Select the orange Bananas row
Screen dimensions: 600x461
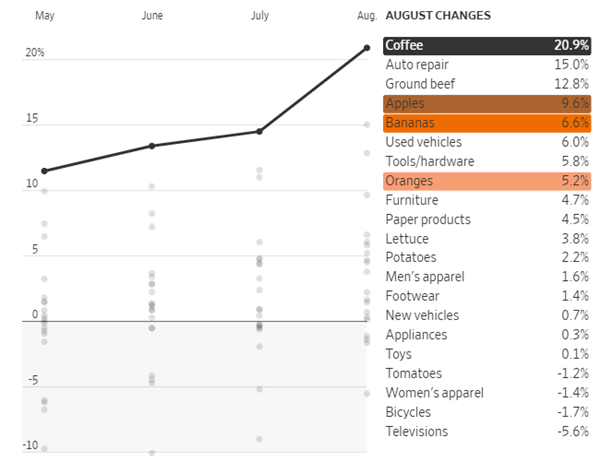(x=481, y=123)
